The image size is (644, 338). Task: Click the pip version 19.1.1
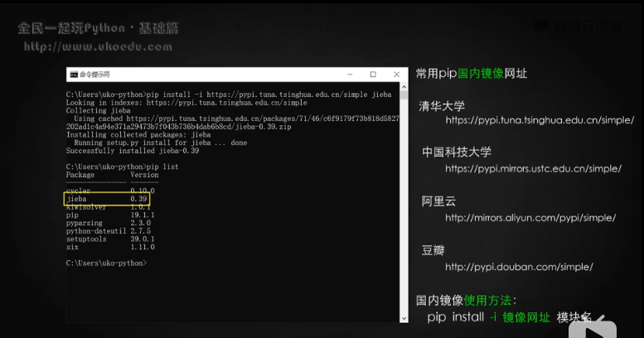pyautogui.click(x=143, y=215)
